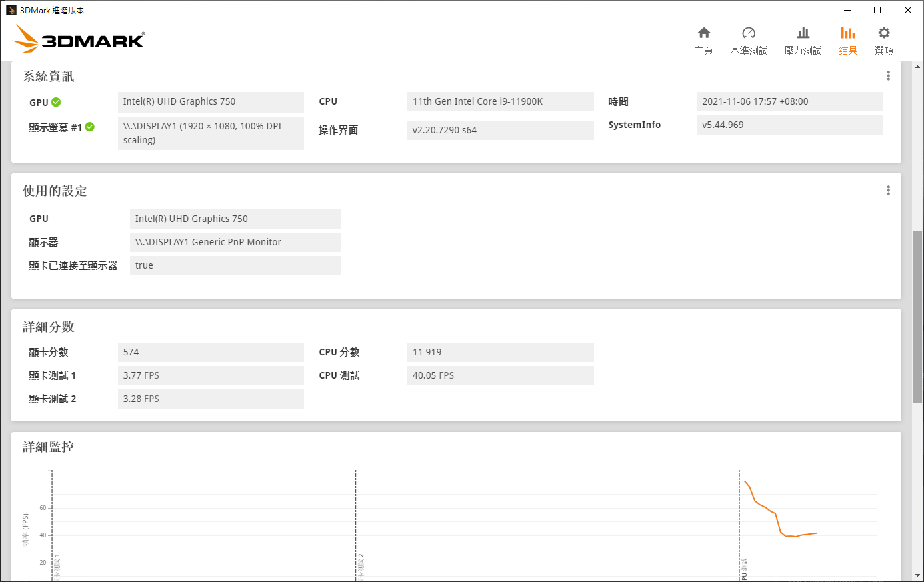Click the 詳細分數 section heading
Image resolution: width=924 pixels, height=582 pixels.
49,327
